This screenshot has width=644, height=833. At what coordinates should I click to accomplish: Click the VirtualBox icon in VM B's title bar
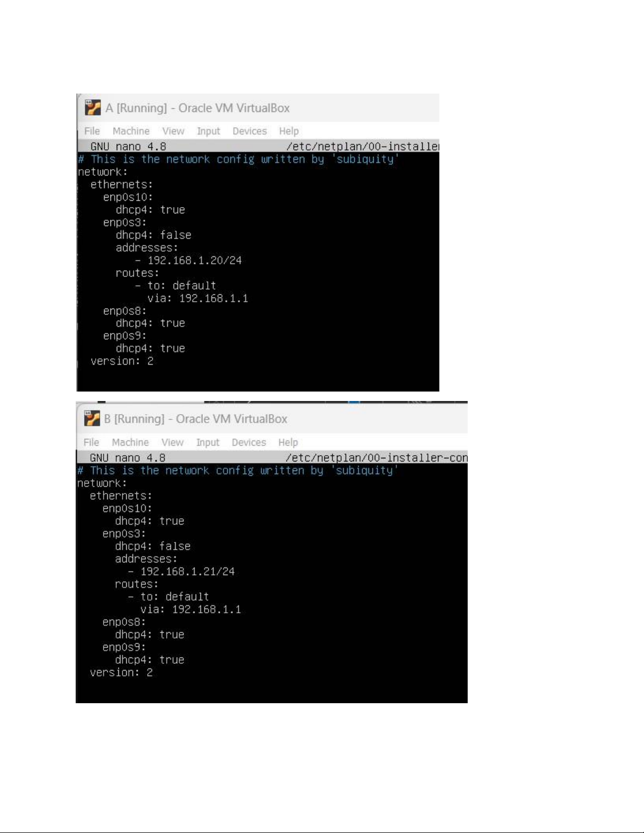92,418
